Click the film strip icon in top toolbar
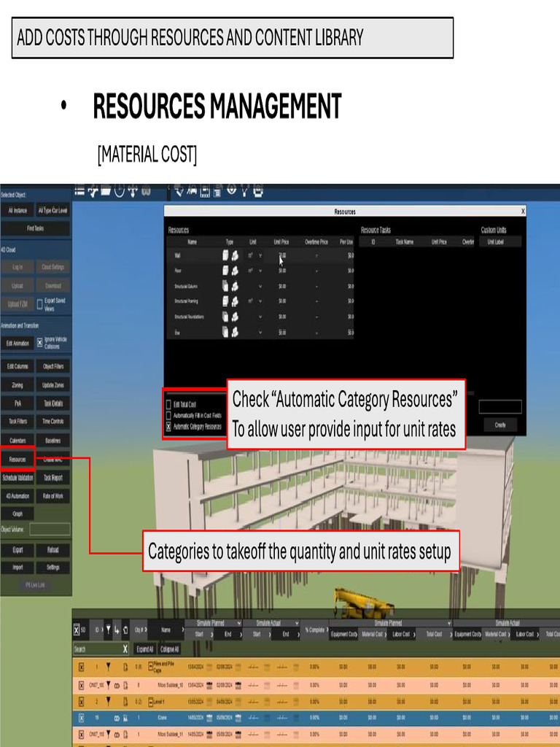560x747 pixels. click(x=205, y=191)
